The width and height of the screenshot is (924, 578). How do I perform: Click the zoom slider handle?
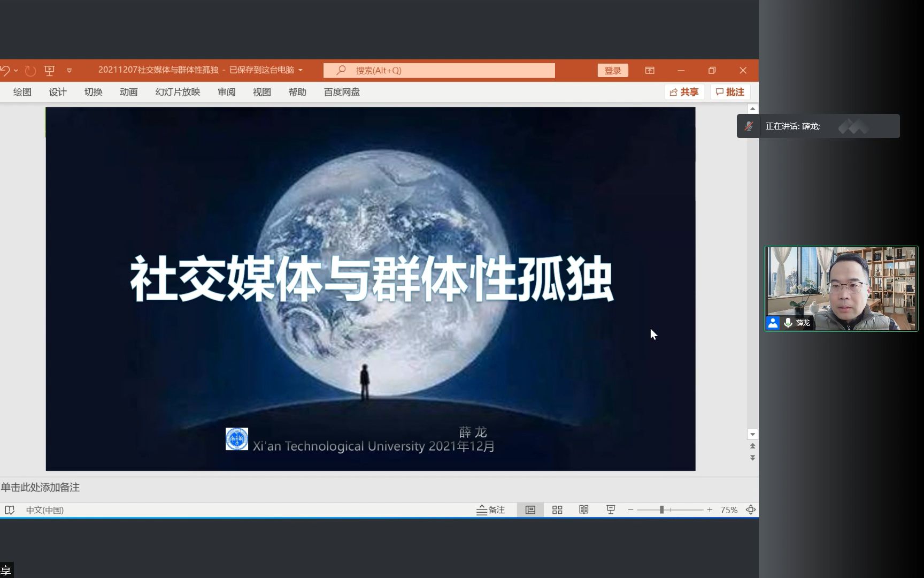(661, 510)
